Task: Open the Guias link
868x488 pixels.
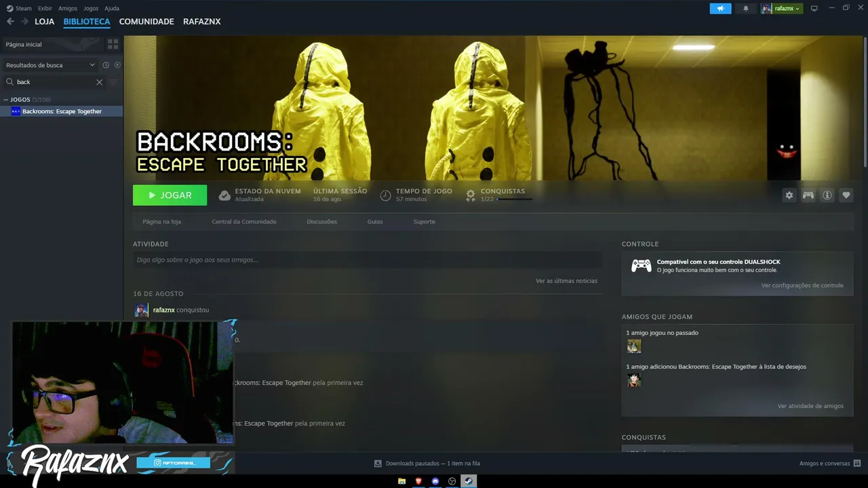Action: 375,222
